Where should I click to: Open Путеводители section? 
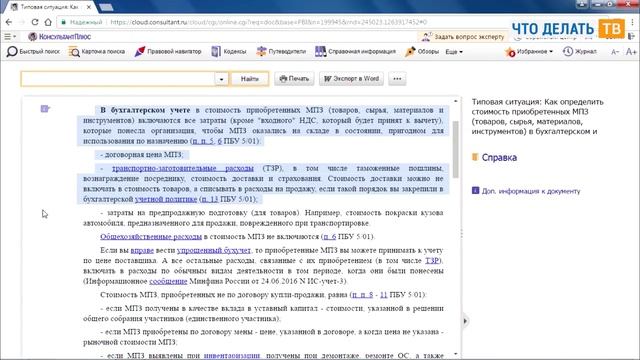coord(281,51)
